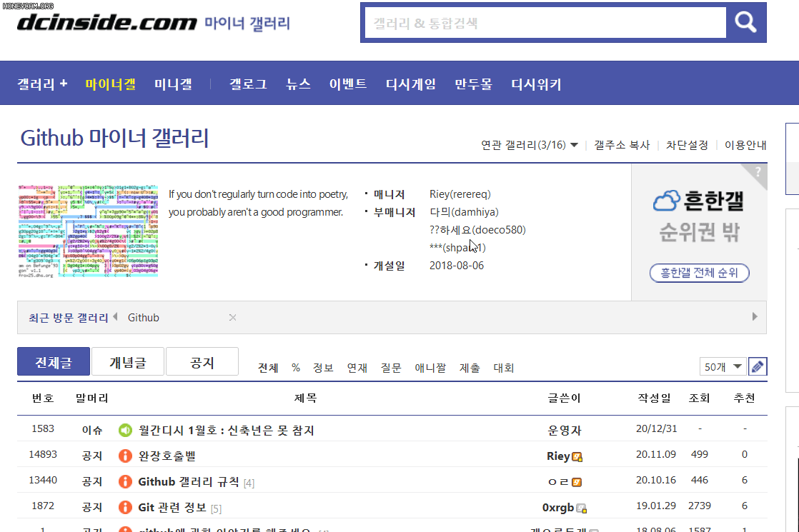This screenshot has width=799, height=532.
Task: Click sub-manager 다미(damhiya)
Action: [x=465, y=212]
